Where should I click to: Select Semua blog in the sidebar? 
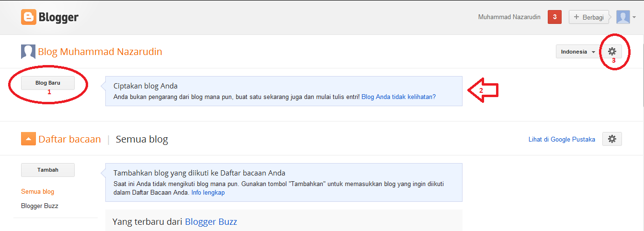[37, 191]
